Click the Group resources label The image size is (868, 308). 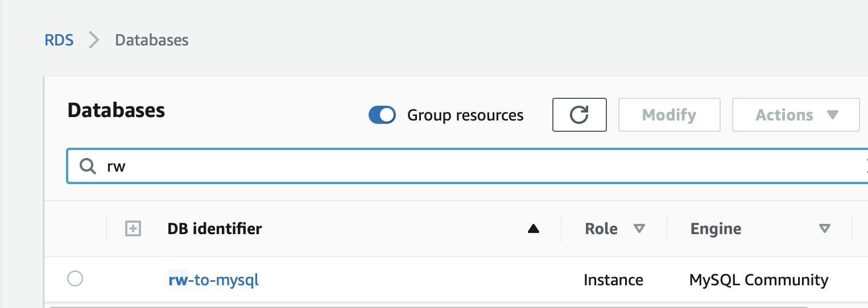point(465,115)
